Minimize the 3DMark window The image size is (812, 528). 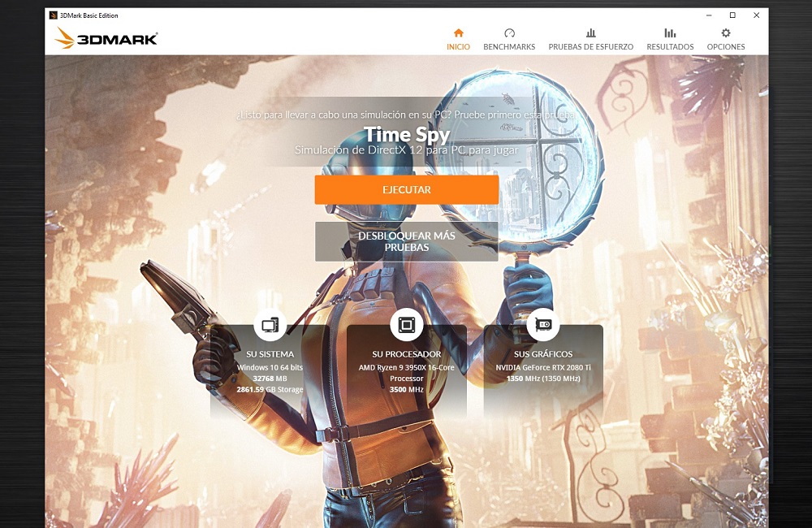tap(707, 15)
